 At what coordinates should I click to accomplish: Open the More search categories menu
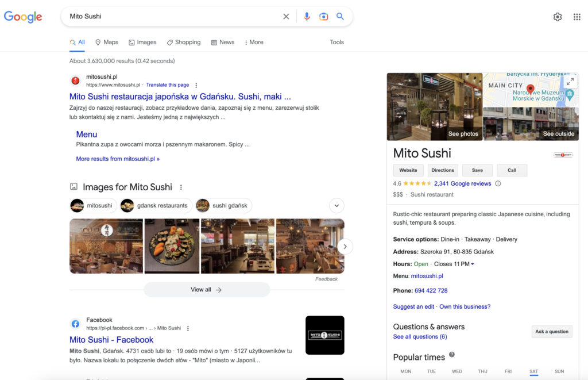pos(254,43)
